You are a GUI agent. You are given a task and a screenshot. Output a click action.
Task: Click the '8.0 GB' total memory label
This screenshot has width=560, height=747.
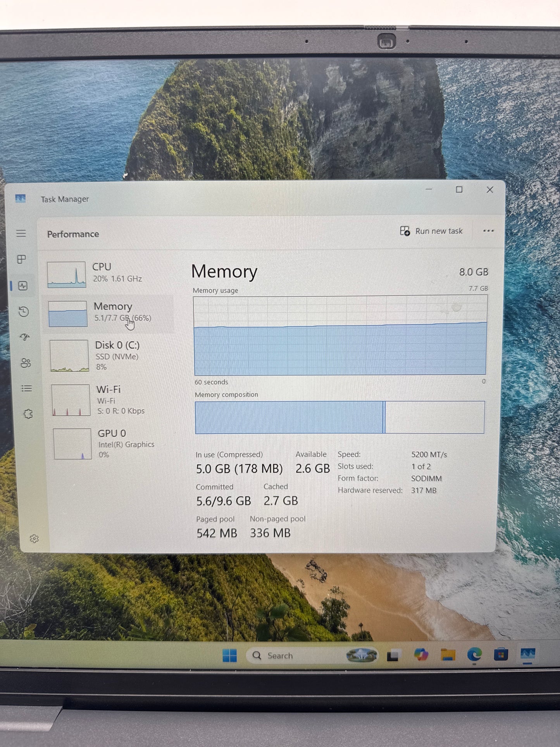pos(474,272)
